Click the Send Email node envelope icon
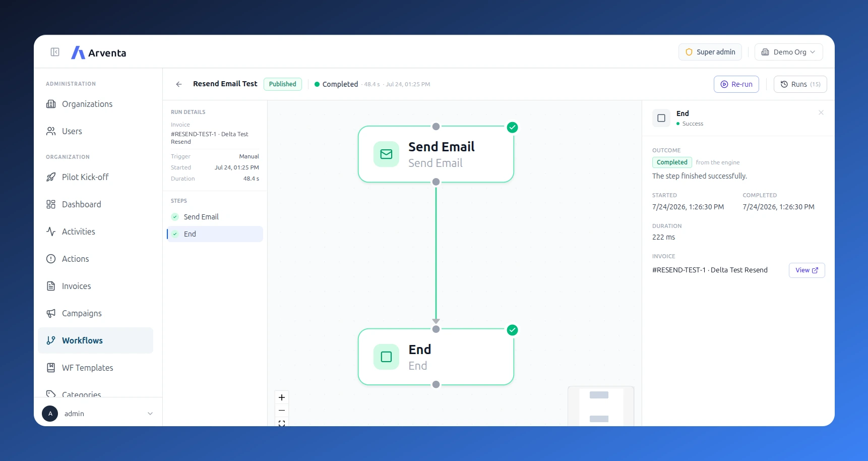The height and width of the screenshot is (461, 868). pyautogui.click(x=386, y=154)
